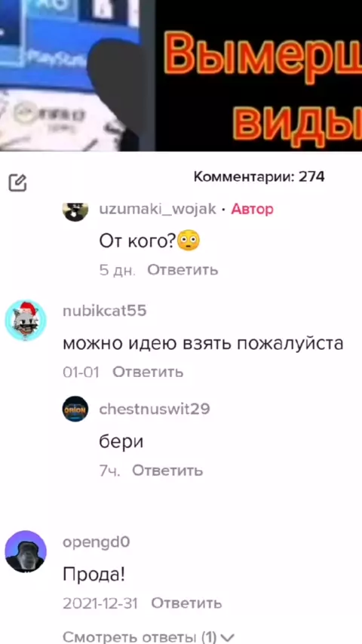This screenshot has width=362, height=644.
Task: Open uzumaki_wojak username link
Action: click(x=158, y=210)
